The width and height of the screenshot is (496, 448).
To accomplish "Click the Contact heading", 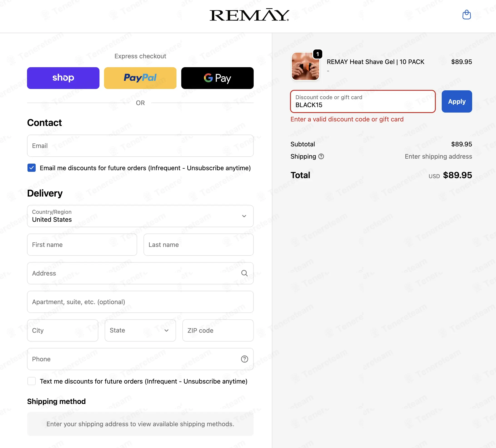I will click(45, 123).
